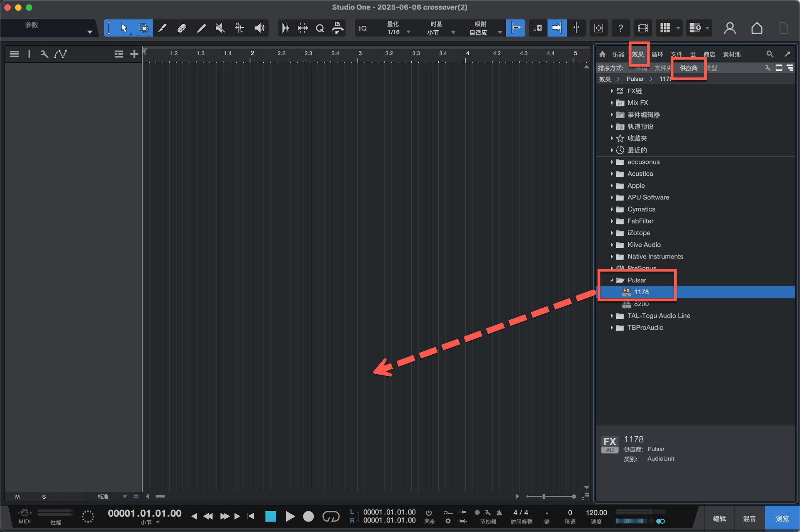Open track wrench options
Image resolution: width=800 pixels, height=532 pixels.
point(44,54)
